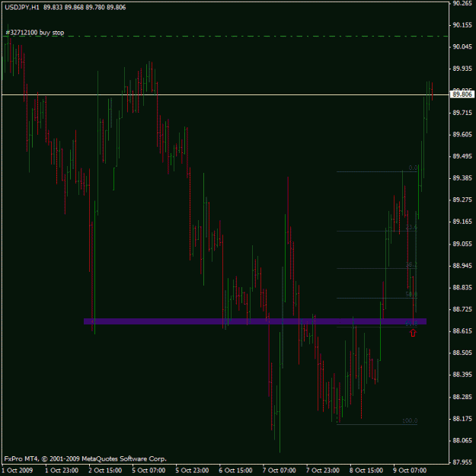Click the 89.385 price axis label
The width and height of the screenshot is (476, 476).
[462, 178]
